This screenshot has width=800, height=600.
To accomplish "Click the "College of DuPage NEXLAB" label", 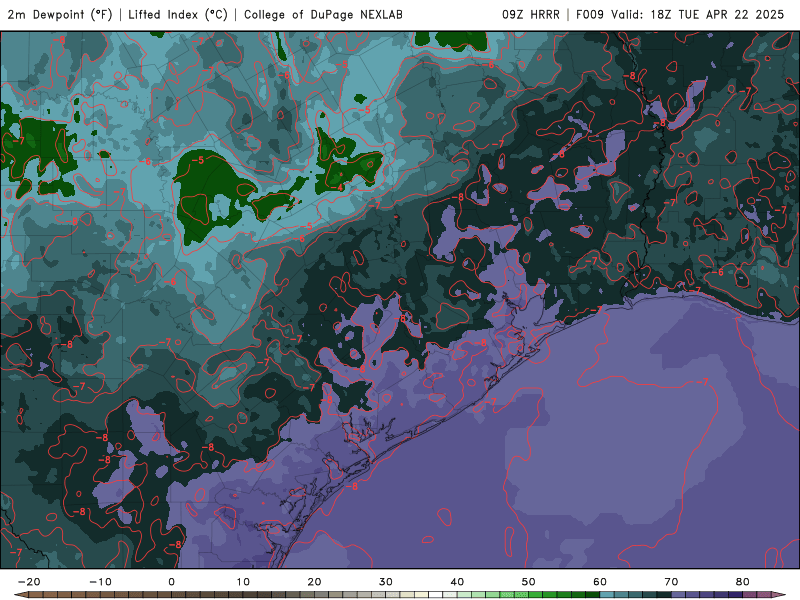I will (x=323, y=15).
